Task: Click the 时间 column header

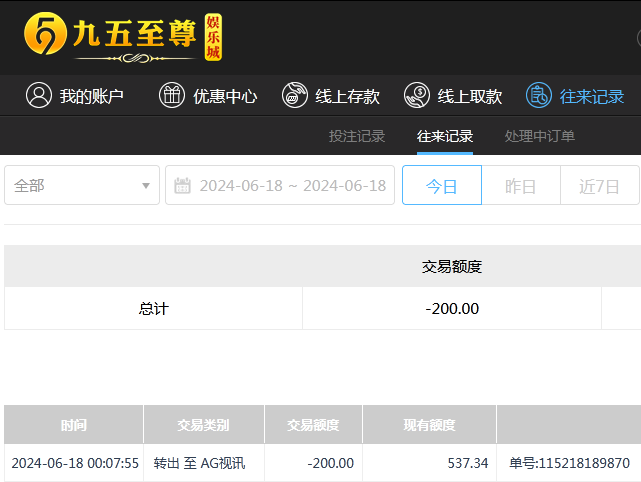Action: (x=74, y=425)
